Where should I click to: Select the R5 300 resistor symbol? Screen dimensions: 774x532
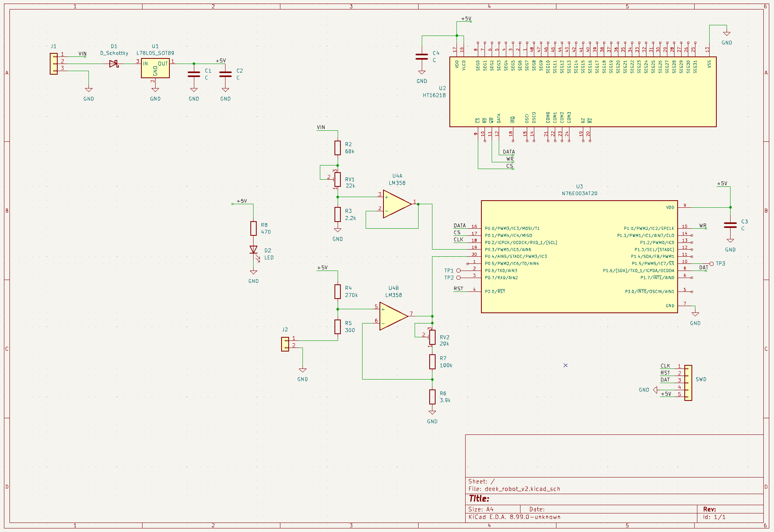click(x=338, y=327)
